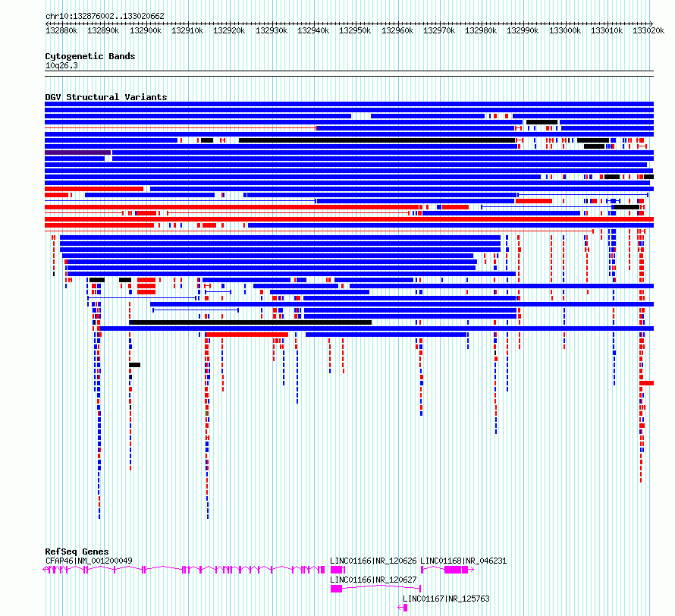Select the CFAP46 magenta gene model glyph
675x616 pixels.
click(184, 570)
